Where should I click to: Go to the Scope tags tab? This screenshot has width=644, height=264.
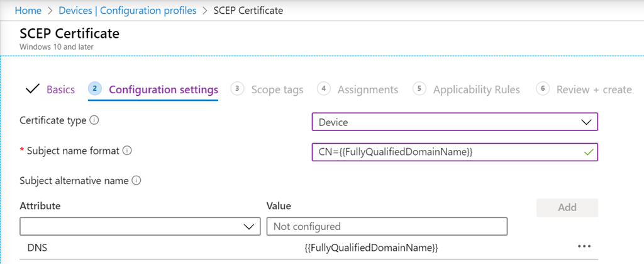277,89
